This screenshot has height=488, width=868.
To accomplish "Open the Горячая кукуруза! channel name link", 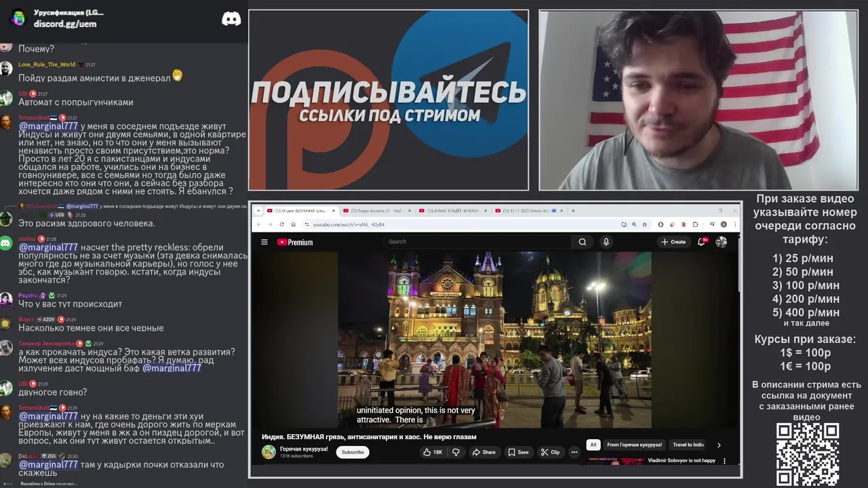I will pos(304,449).
